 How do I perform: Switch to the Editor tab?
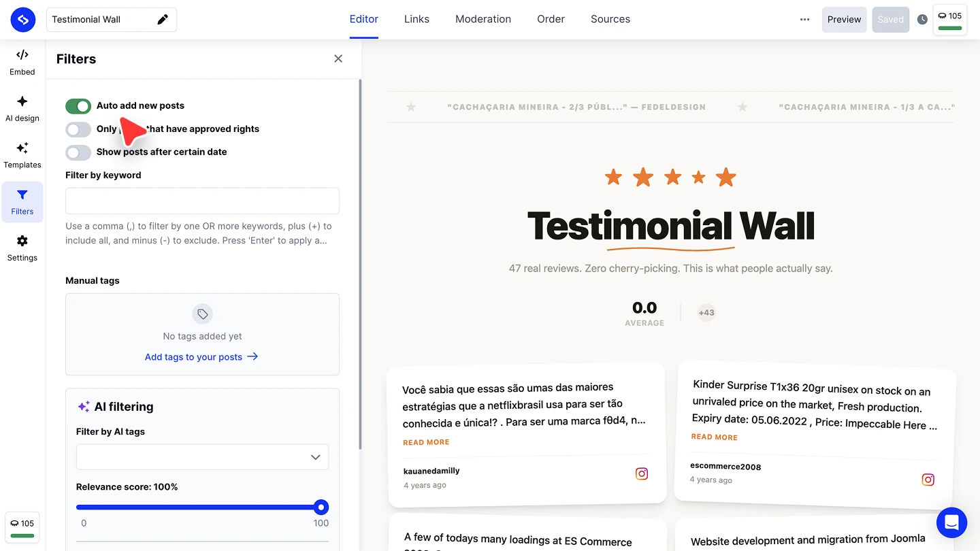pos(364,19)
